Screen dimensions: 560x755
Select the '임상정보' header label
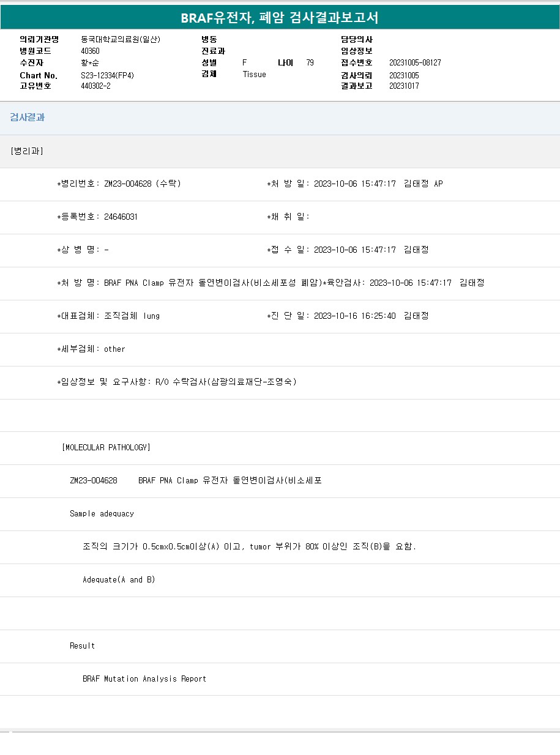[x=357, y=51]
